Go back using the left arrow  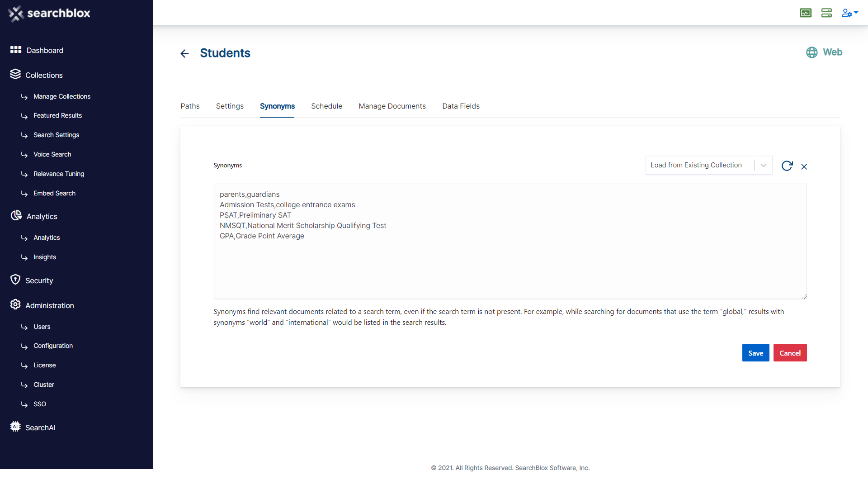click(x=184, y=53)
